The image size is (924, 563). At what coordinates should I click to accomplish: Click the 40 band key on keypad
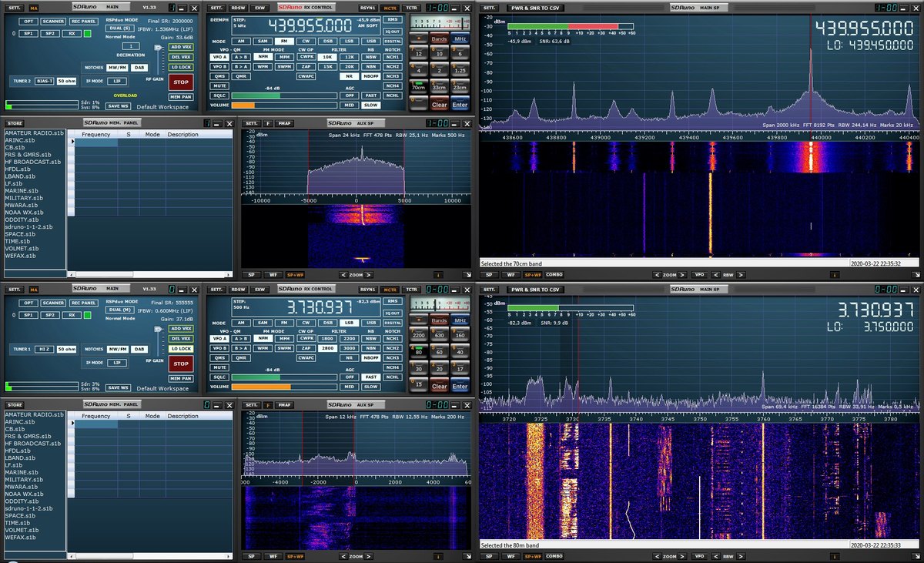click(x=460, y=350)
